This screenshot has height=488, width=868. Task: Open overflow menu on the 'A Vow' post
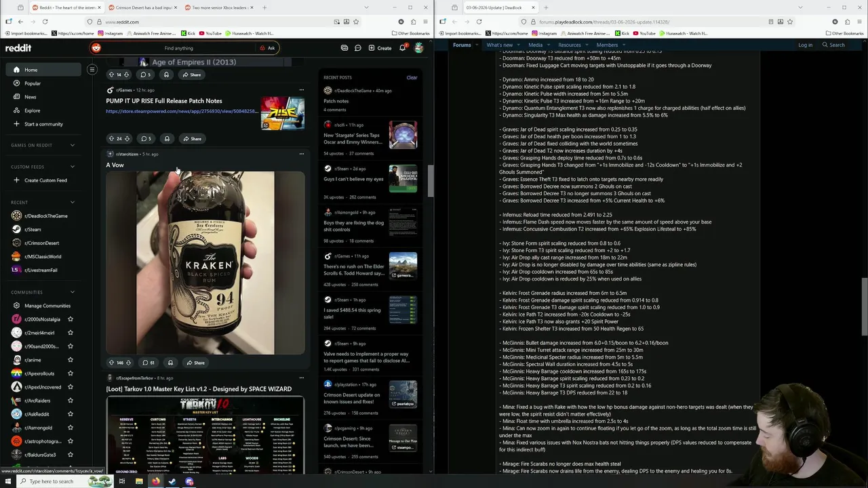(302, 154)
